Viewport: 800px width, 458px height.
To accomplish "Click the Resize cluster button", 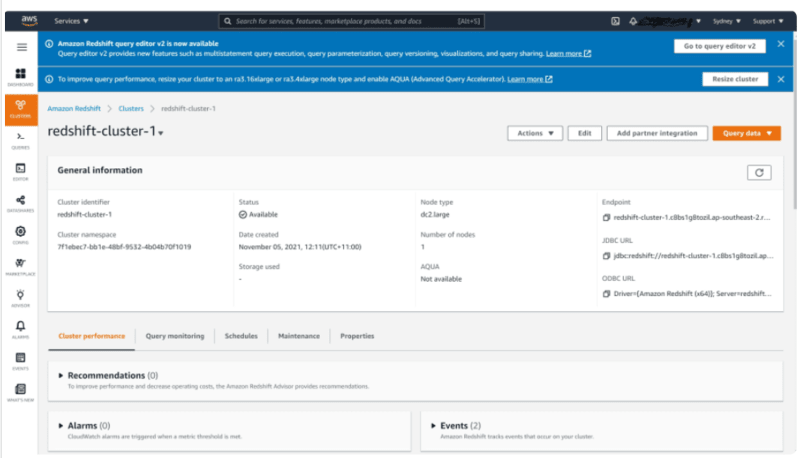I will pyautogui.click(x=735, y=79).
